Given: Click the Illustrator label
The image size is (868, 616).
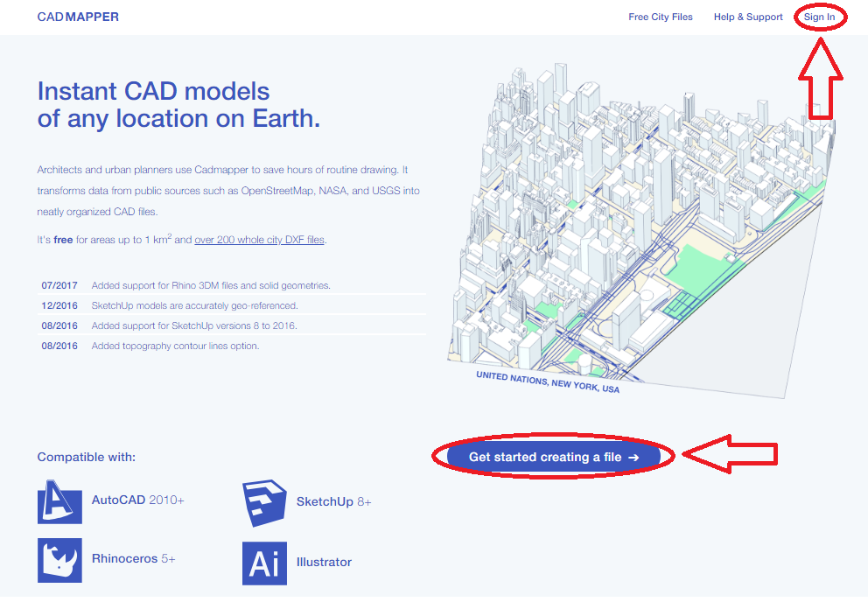Looking at the screenshot, I should coord(324,562).
